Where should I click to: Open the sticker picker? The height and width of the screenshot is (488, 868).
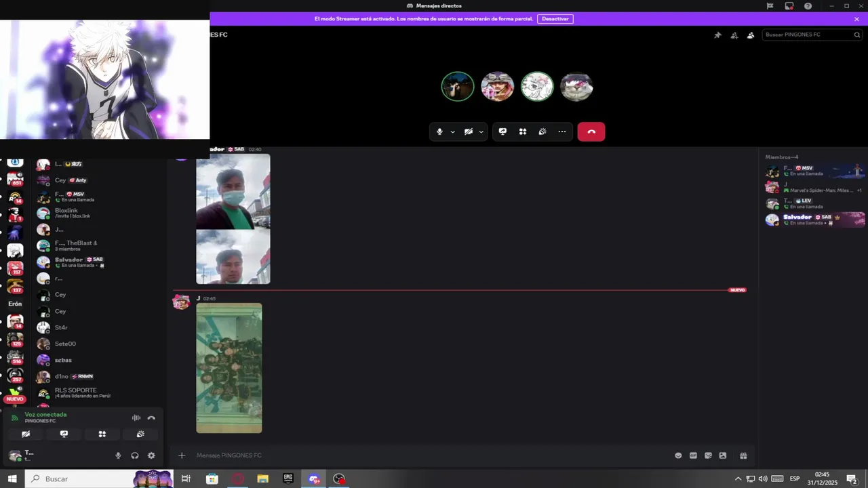point(708,455)
